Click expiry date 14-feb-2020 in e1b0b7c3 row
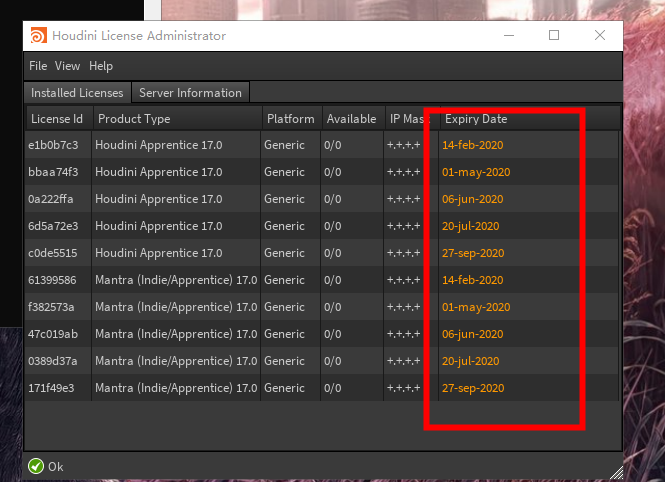Screen dimensions: 665x482 (472, 145)
